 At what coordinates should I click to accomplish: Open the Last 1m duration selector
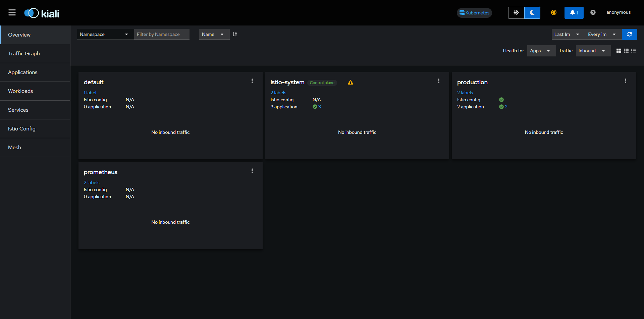coord(566,34)
